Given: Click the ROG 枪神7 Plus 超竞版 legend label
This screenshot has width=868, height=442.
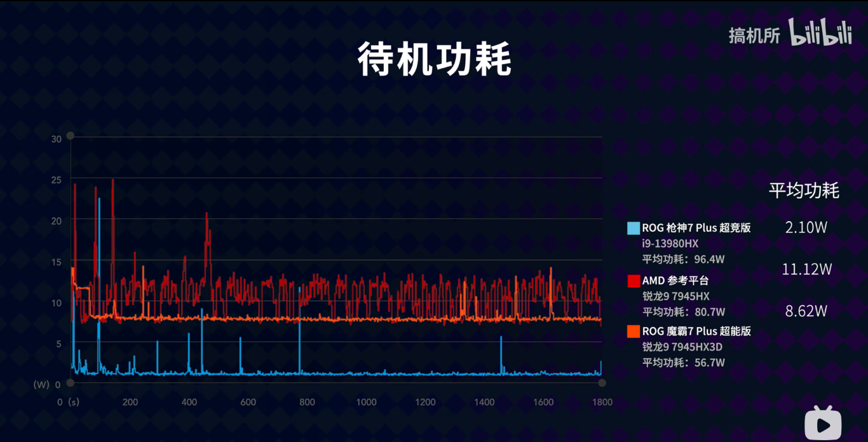Looking at the screenshot, I should 696,228.
